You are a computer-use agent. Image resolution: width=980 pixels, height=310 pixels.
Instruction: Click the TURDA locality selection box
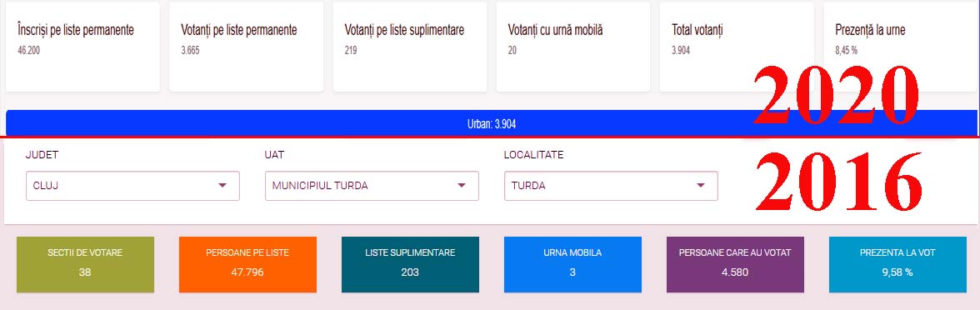pyautogui.click(x=611, y=186)
